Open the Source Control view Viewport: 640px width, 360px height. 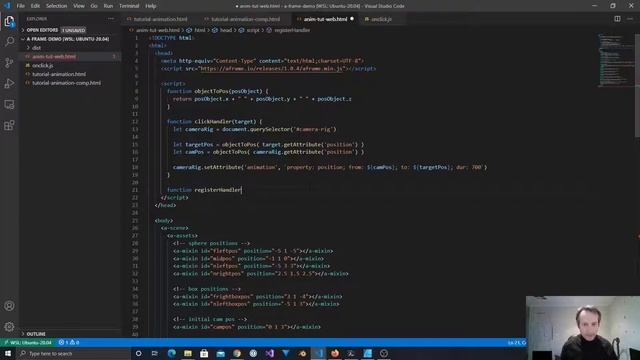(x=9, y=62)
